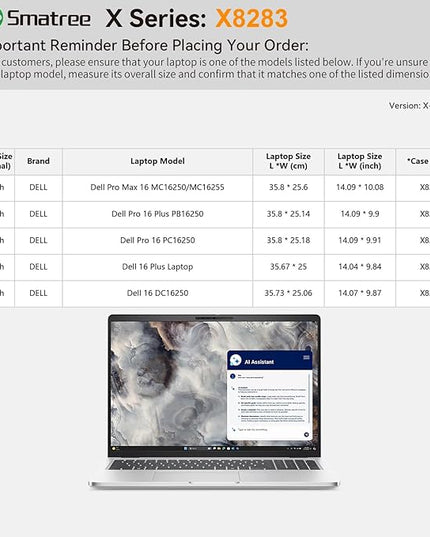Select the Laptop Model column header
The width and height of the screenshot is (430, 537).
pyautogui.click(x=157, y=161)
